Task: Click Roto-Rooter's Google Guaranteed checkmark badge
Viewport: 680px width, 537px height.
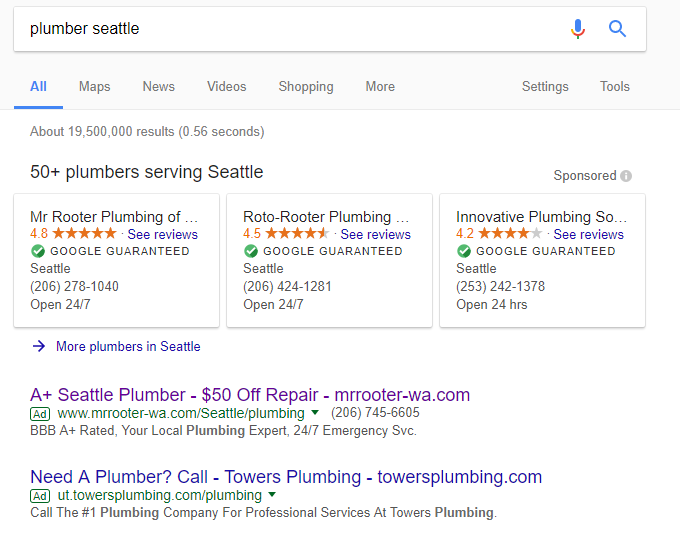Action: [x=251, y=251]
